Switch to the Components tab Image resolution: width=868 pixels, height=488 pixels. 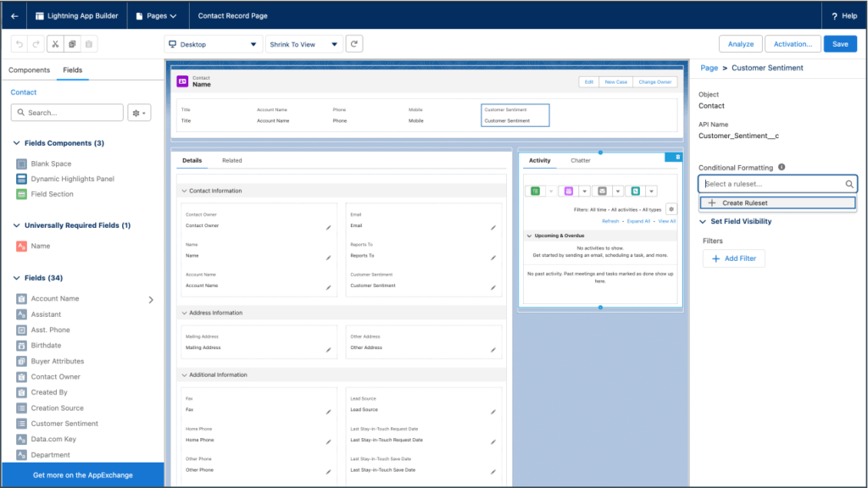[30, 70]
